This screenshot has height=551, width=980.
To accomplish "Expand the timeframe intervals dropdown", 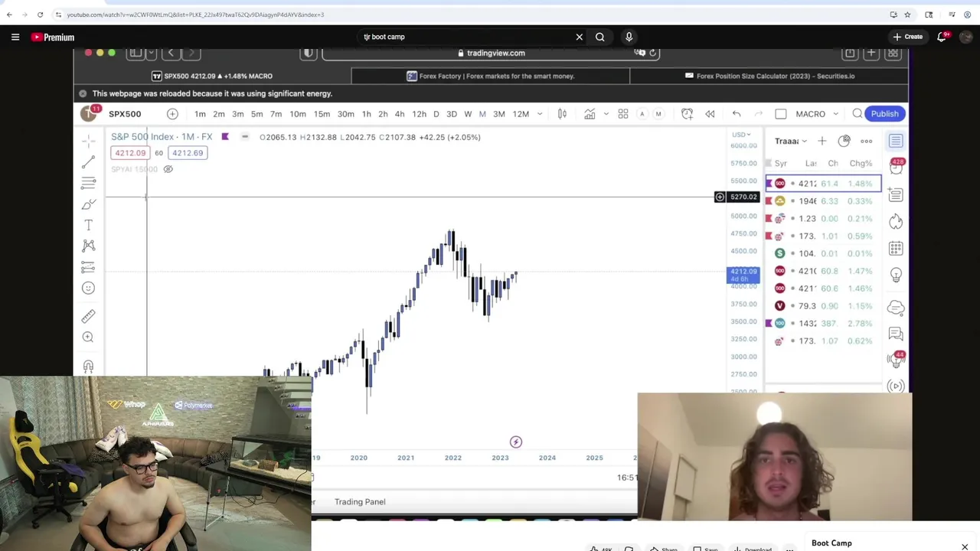I will 540,114.
